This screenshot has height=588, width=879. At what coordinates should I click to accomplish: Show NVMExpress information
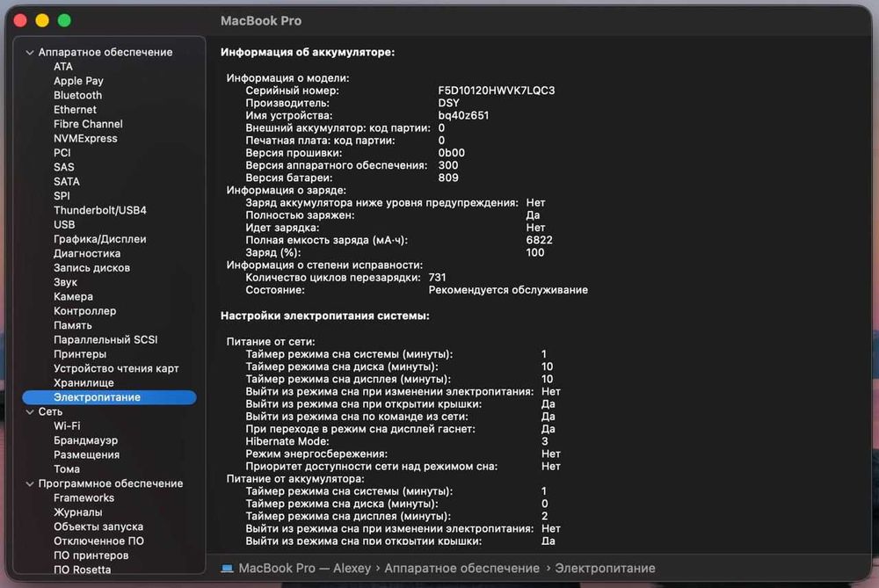(x=86, y=139)
